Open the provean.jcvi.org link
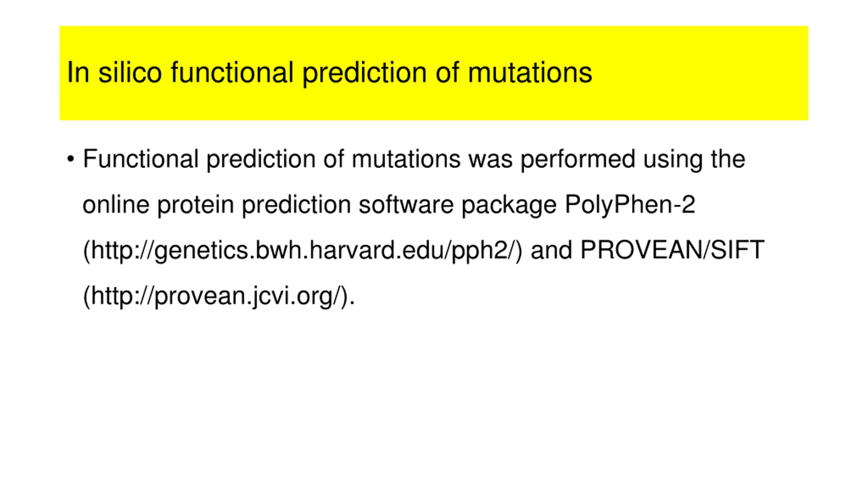Viewport: 868px width, 488px height. click(216, 296)
